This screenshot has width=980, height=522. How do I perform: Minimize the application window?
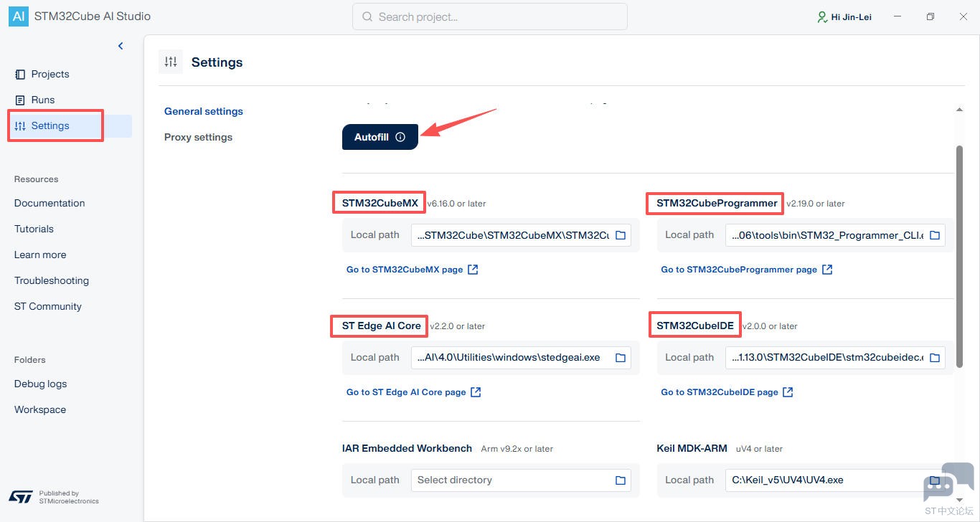[897, 16]
